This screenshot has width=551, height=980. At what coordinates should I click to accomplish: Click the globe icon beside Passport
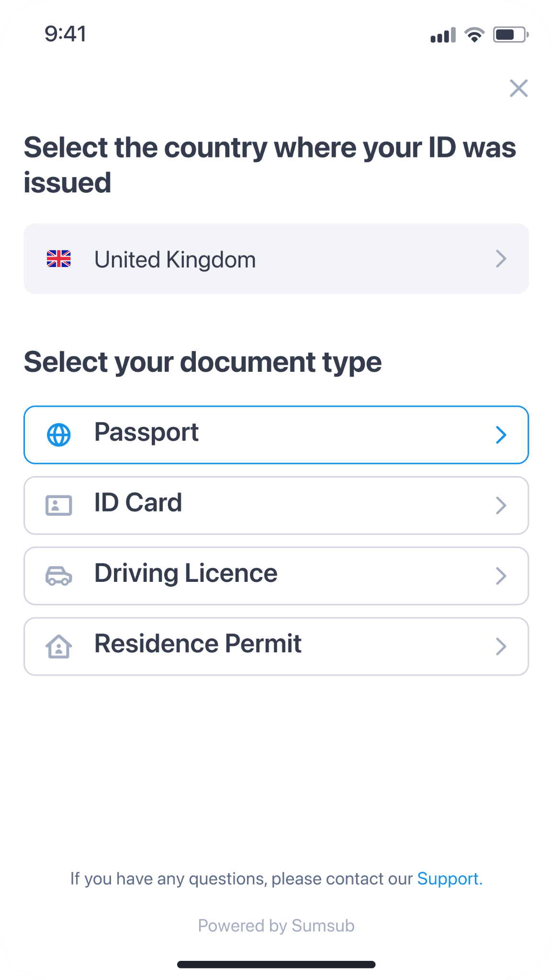[x=59, y=435]
